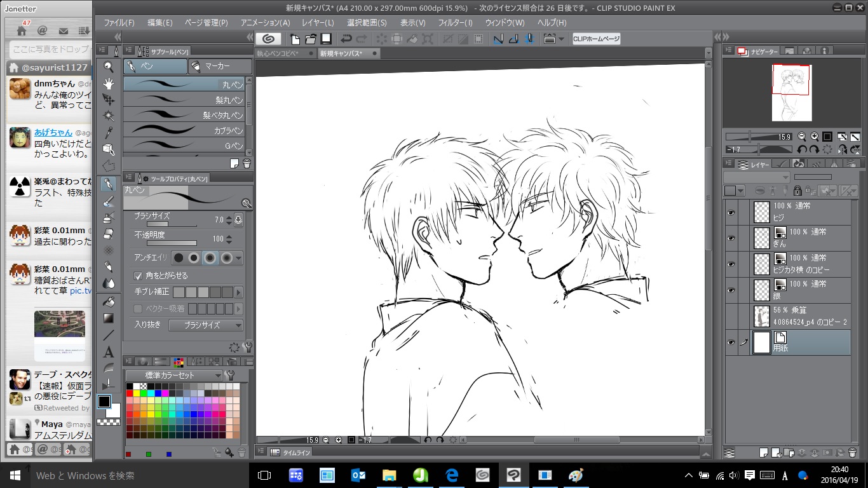Click the open file icon
This screenshot has height=488, width=868.
coord(311,39)
